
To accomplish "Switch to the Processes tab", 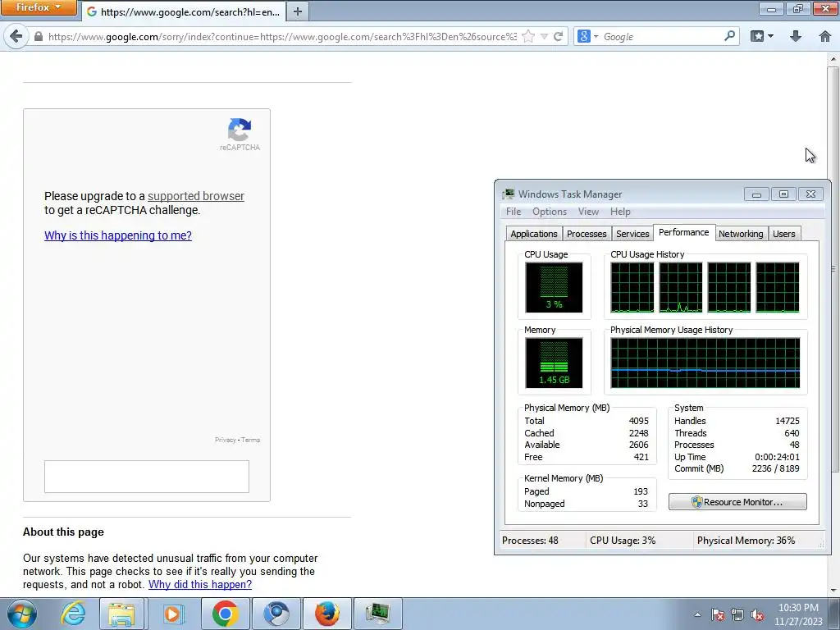I will click(x=587, y=234).
